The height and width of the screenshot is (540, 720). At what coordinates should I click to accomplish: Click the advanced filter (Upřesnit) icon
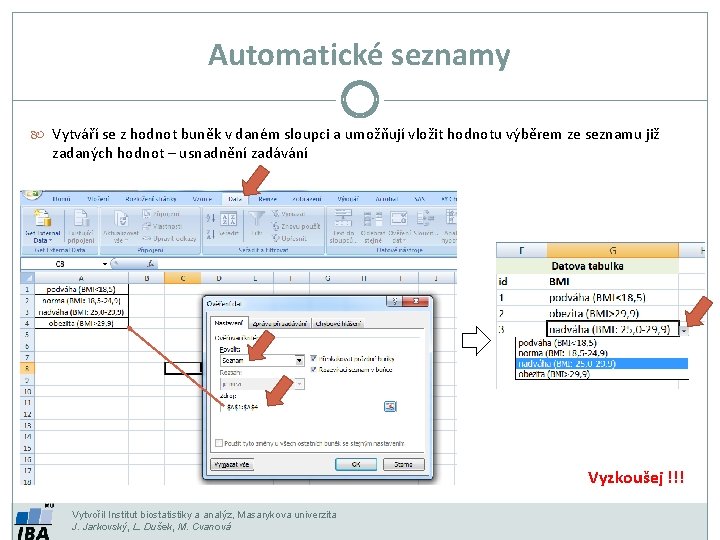point(276,238)
